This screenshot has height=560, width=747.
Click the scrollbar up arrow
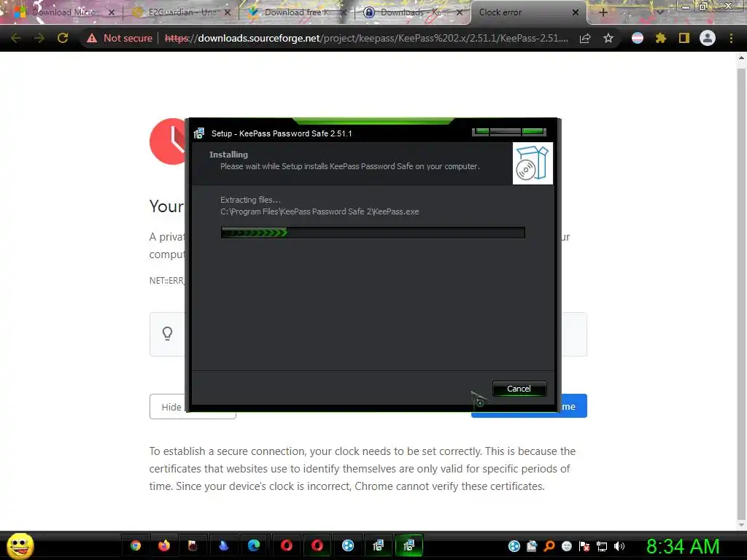741,58
